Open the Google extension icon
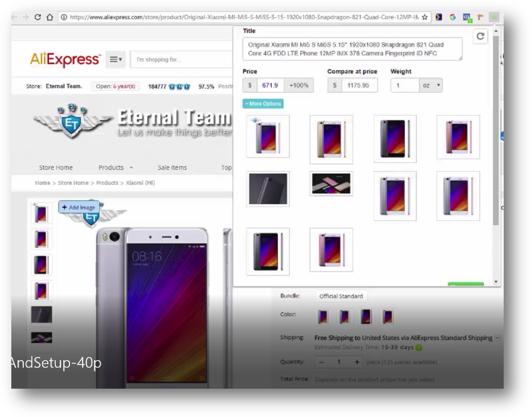The width and height of the screenshot is (532, 417). [x=453, y=17]
